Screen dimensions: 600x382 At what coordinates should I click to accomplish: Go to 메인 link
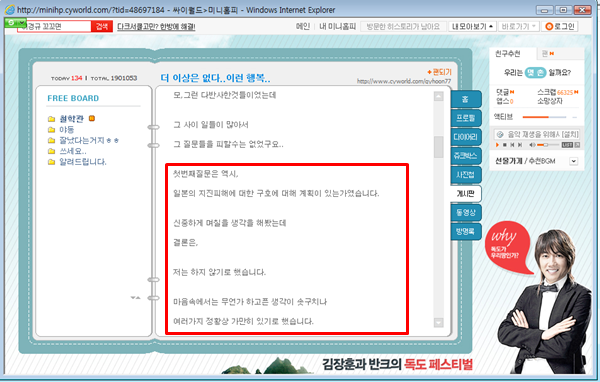point(303,26)
